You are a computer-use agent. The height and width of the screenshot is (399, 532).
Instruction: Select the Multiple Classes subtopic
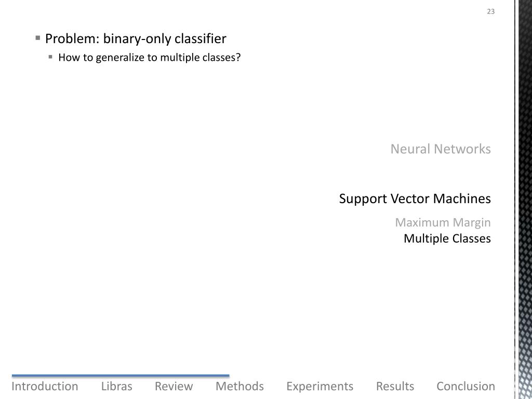447,239
